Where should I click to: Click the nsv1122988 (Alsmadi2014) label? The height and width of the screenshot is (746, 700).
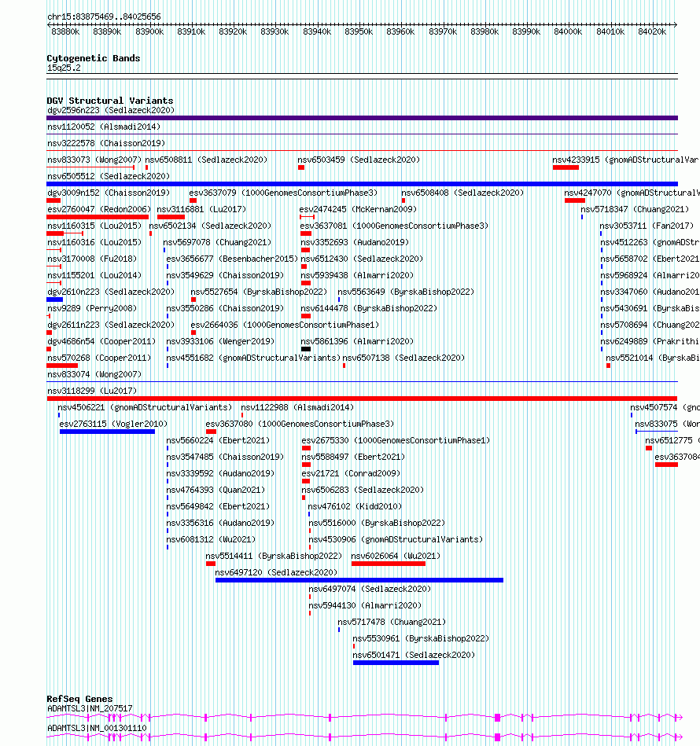(x=297, y=408)
